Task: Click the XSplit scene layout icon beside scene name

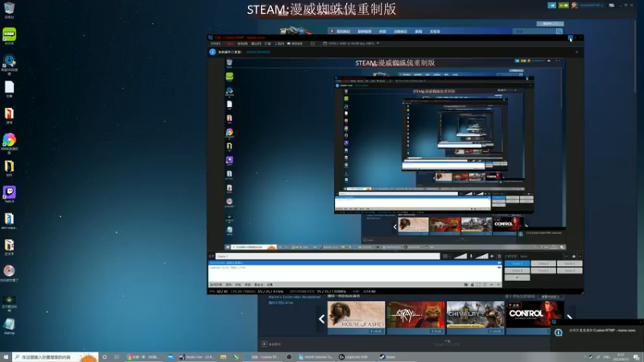Action: pos(445,256)
